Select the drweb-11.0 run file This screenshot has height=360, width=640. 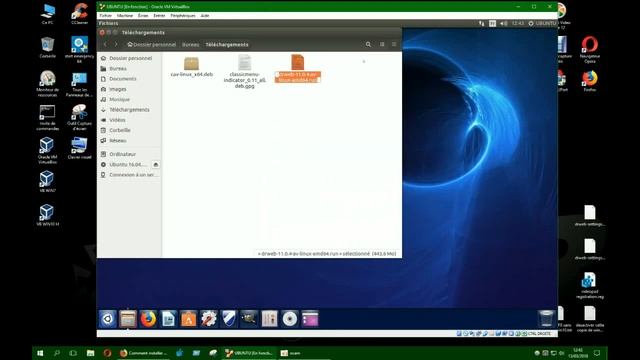point(298,69)
